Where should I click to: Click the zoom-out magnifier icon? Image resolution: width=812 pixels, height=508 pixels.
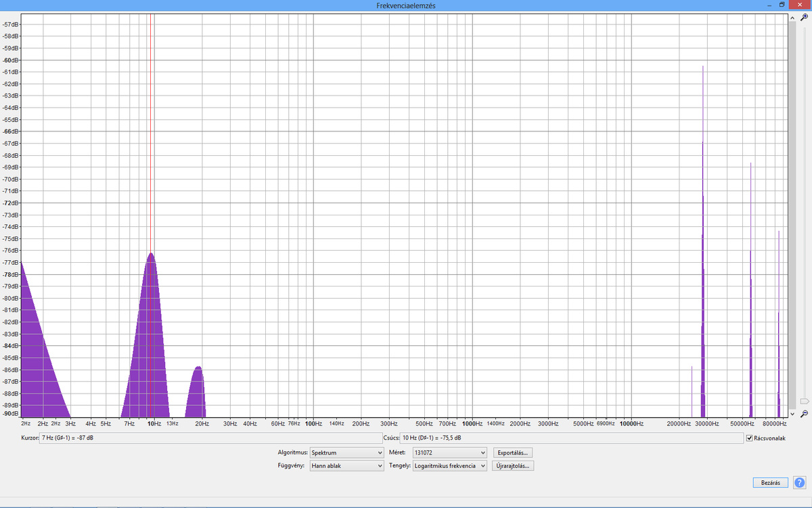[x=804, y=413]
